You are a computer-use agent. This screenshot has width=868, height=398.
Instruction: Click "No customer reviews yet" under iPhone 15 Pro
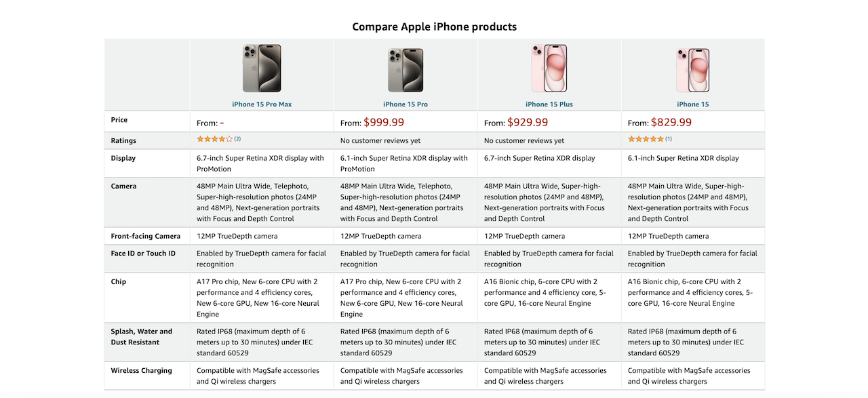click(x=380, y=141)
